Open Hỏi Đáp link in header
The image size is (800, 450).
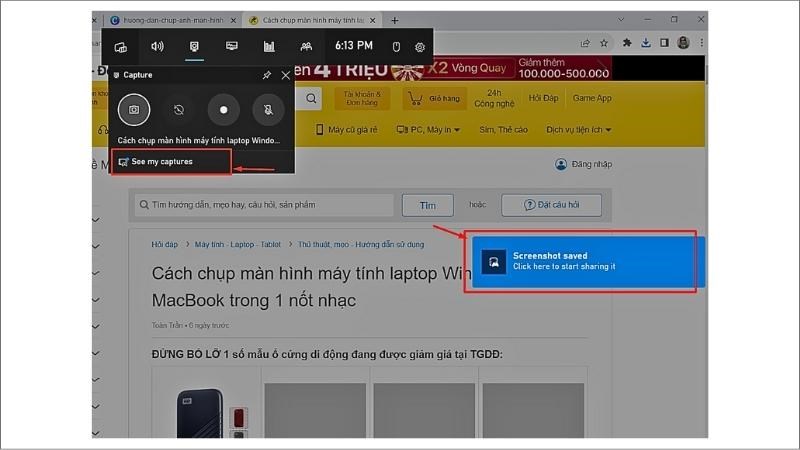pyautogui.click(x=543, y=98)
